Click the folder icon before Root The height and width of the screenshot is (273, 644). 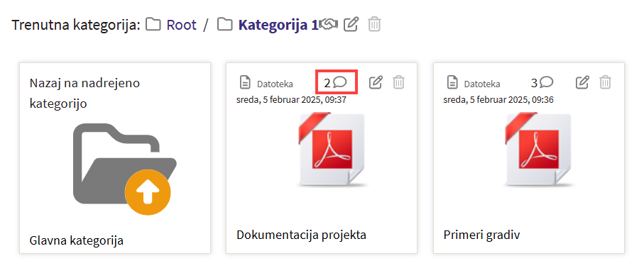[153, 25]
